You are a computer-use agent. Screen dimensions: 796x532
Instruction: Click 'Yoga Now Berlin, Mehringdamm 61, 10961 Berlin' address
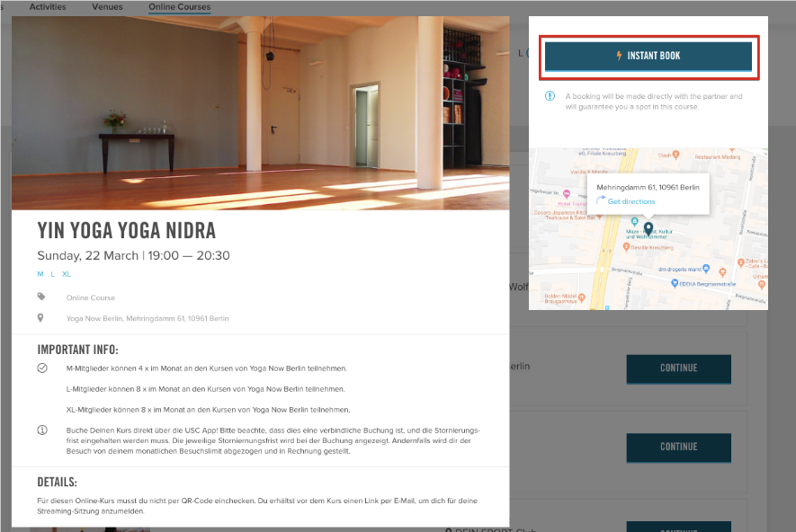click(x=148, y=318)
